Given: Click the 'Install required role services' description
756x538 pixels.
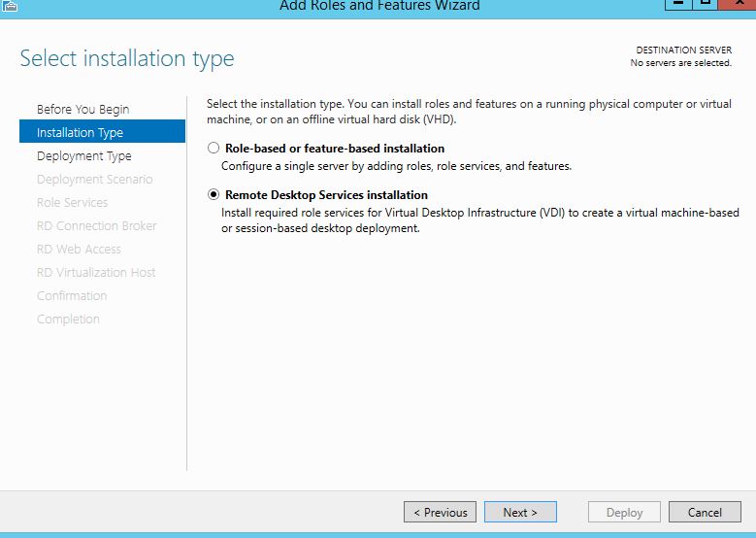Looking at the screenshot, I should pos(480,220).
